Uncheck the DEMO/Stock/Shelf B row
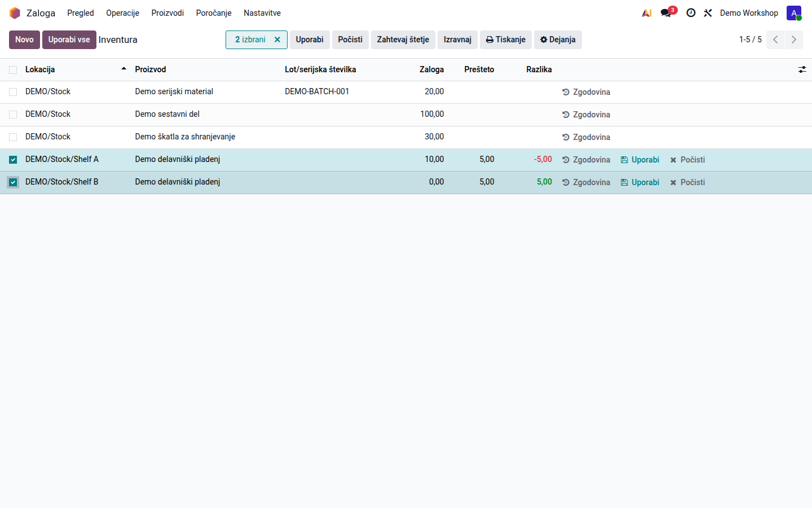The height and width of the screenshot is (508, 812). pos(13,182)
